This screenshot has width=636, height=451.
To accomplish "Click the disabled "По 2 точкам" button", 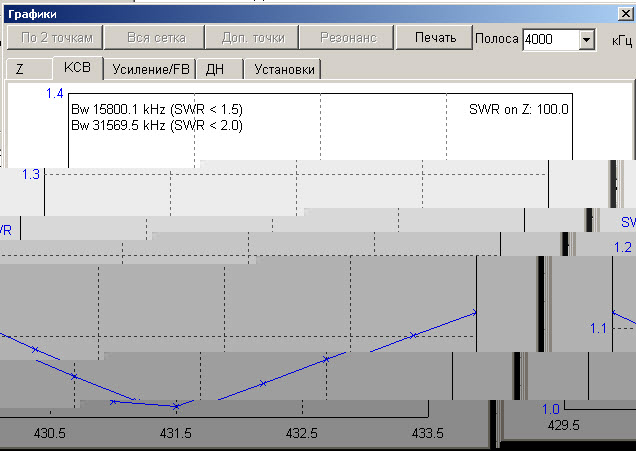I will pos(54,38).
